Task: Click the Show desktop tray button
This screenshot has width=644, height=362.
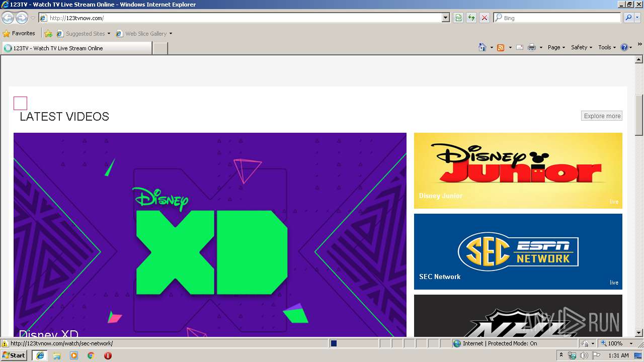Action: 638,355
